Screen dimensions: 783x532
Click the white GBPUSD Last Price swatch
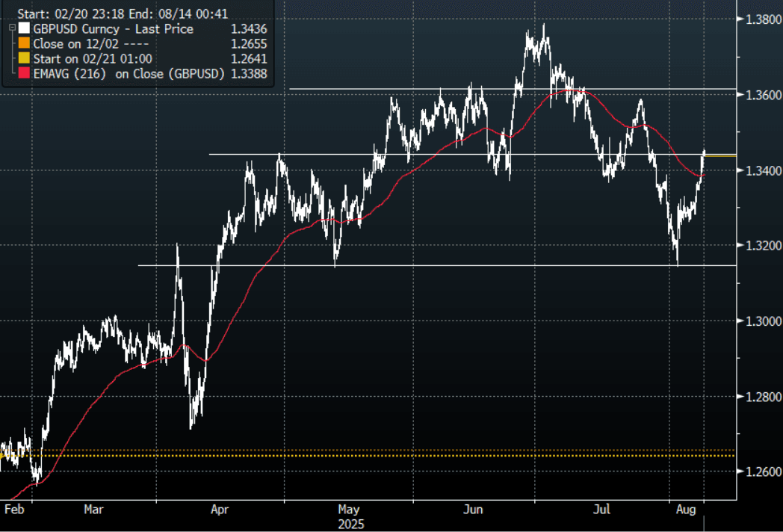point(23,29)
